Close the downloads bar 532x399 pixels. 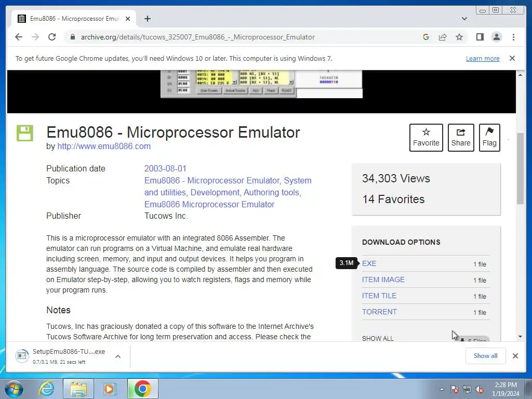(515, 356)
